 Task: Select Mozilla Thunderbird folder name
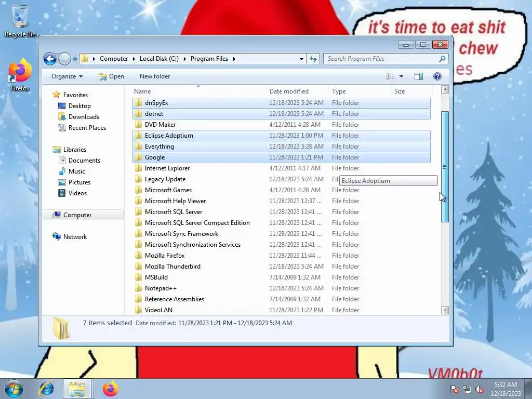(x=172, y=267)
